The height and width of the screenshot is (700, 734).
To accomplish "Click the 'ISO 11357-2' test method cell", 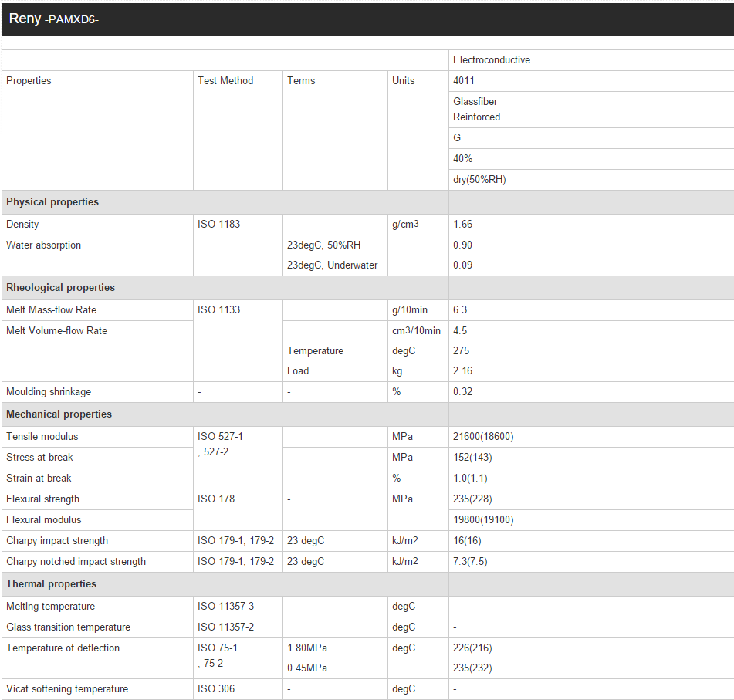I will pyautogui.click(x=238, y=627).
